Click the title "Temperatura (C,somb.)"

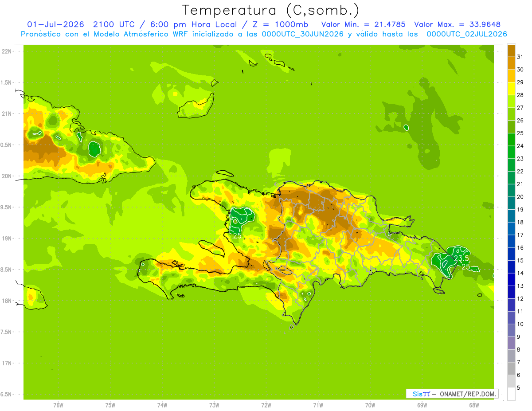(270, 10)
